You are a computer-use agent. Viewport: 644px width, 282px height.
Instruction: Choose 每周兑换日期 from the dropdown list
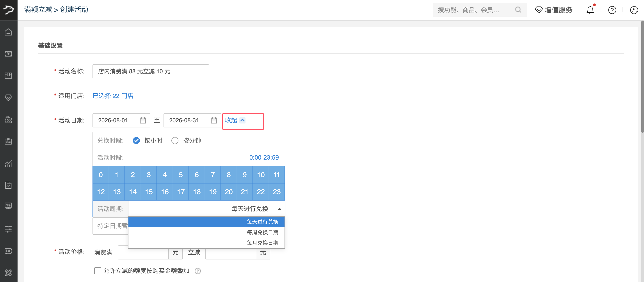[206, 232]
